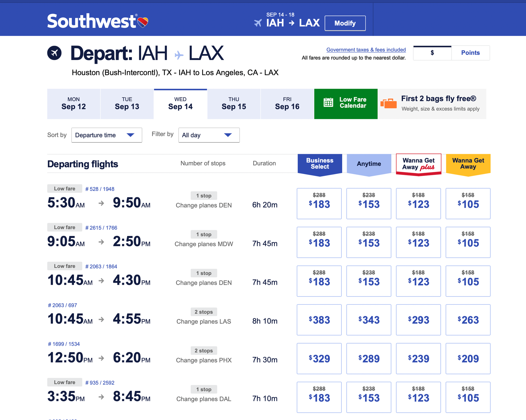Open the Government taxes & fees included link
This screenshot has width=526, height=420.
click(366, 50)
